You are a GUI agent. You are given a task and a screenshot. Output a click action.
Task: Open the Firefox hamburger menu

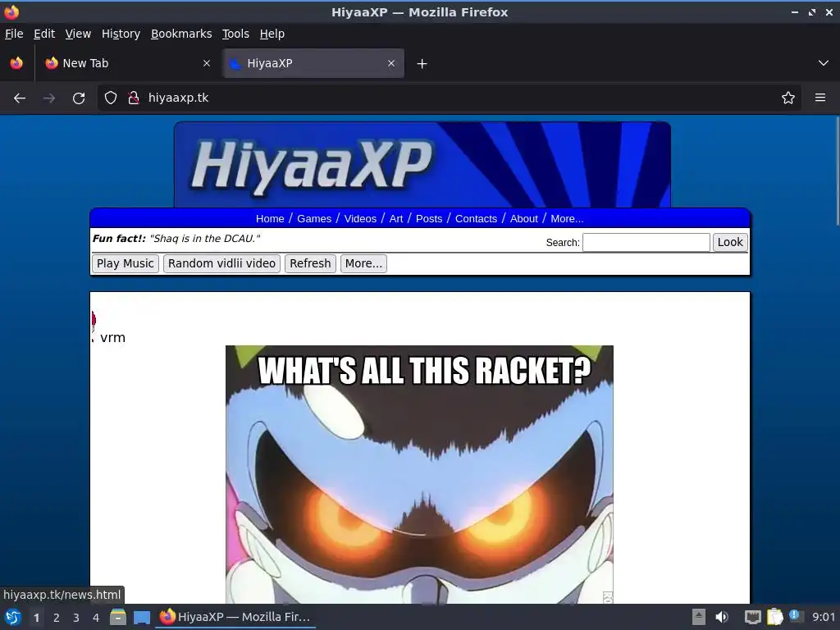pyautogui.click(x=820, y=98)
